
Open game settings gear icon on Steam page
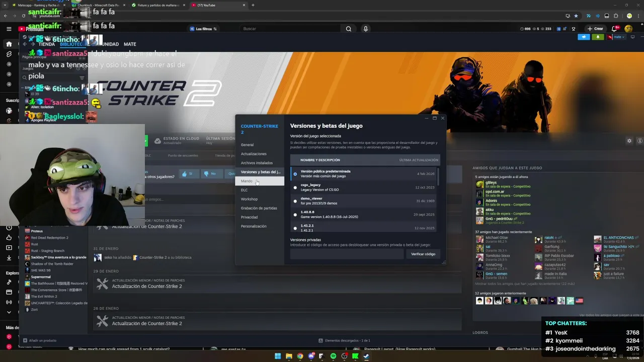tap(629, 141)
